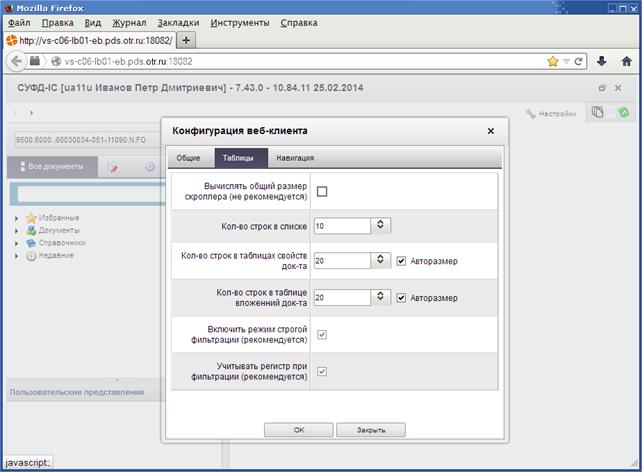Click the OK button in dialog
The height and width of the screenshot is (472, 642).
click(299, 430)
